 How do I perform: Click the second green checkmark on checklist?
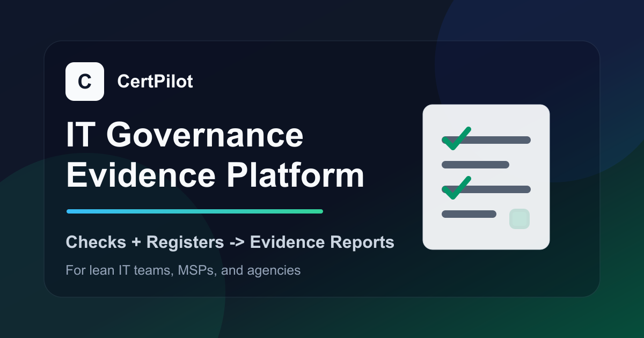(456, 188)
